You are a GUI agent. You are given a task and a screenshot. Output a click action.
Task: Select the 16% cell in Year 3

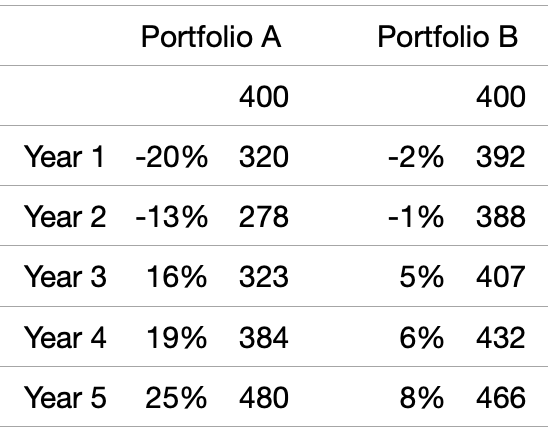pyautogui.click(x=176, y=277)
